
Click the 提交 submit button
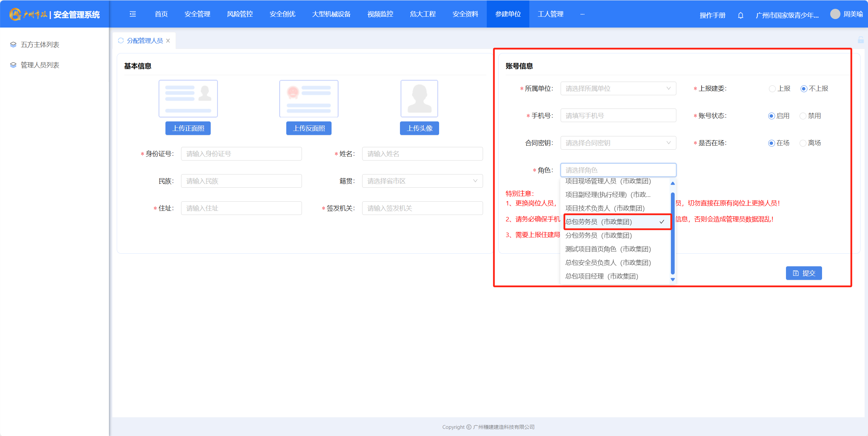coord(804,273)
